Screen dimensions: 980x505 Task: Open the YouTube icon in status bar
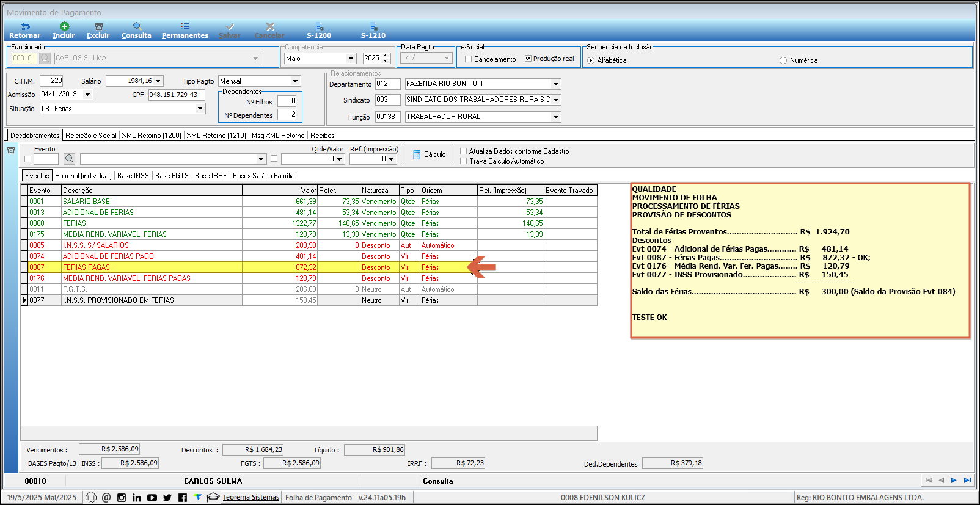click(152, 498)
